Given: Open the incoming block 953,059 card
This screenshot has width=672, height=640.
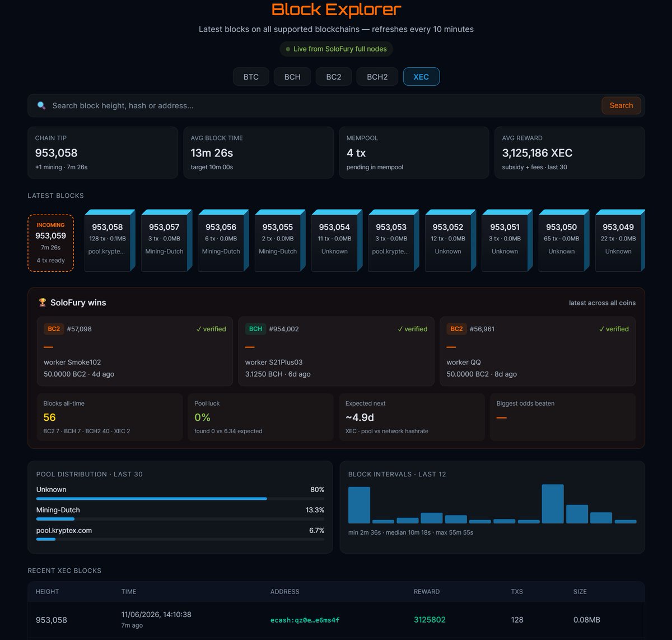Looking at the screenshot, I should [50, 243].
